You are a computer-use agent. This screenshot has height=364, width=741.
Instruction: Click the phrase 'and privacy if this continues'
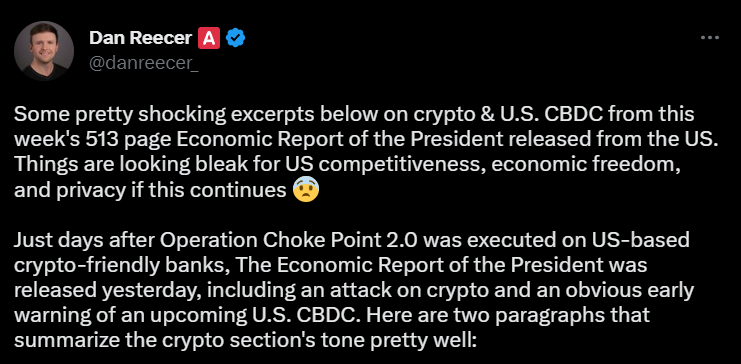150,190
